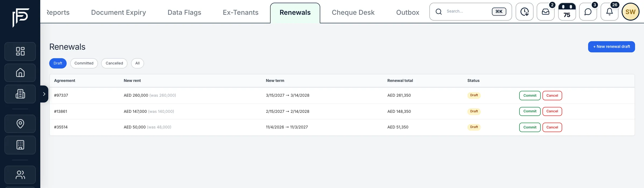Click Draft status badge for #35514
Screen dimensions: 644x188
click(x=474, y=127)
